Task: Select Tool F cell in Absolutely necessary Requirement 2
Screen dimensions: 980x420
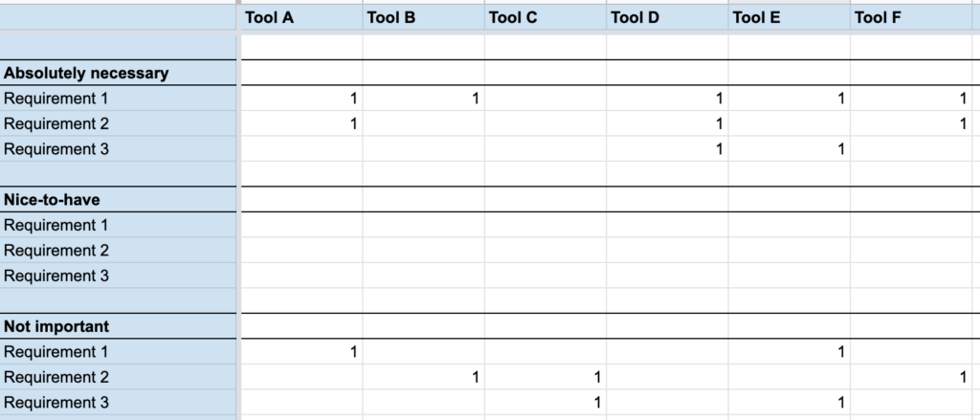Action: click(911, 123)
